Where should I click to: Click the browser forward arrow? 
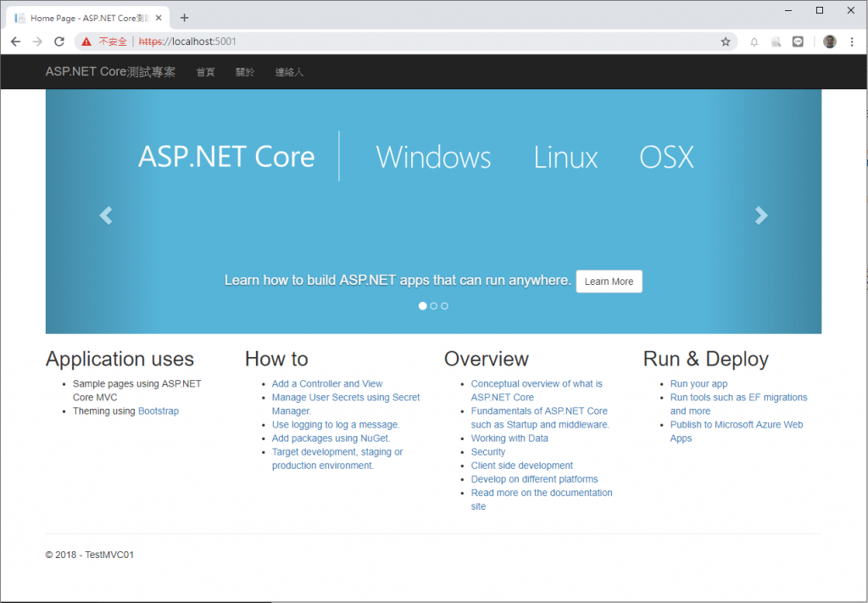coord(37,42)
